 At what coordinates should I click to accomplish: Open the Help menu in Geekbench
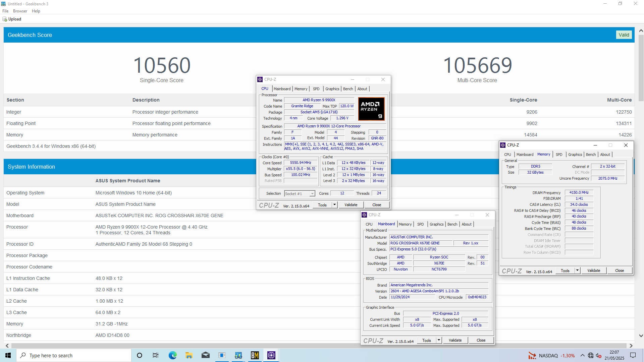point(36,11)
